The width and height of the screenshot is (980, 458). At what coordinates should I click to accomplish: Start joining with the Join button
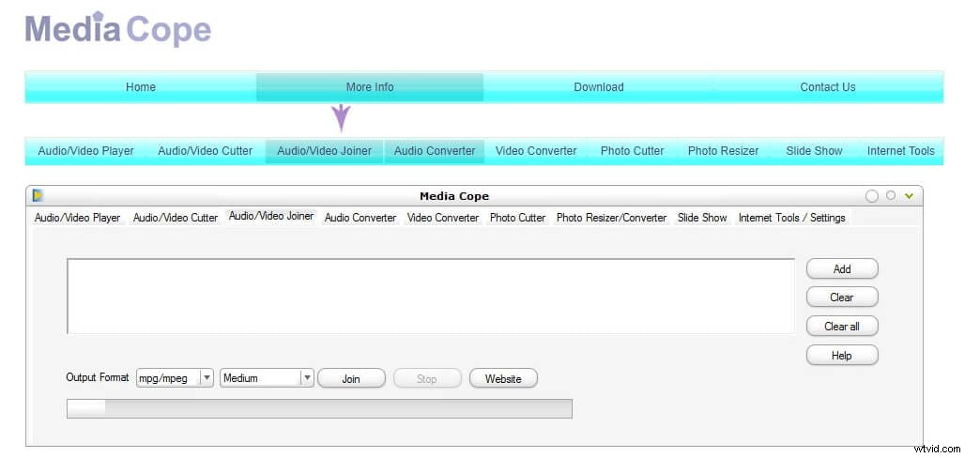pos(351,378)
